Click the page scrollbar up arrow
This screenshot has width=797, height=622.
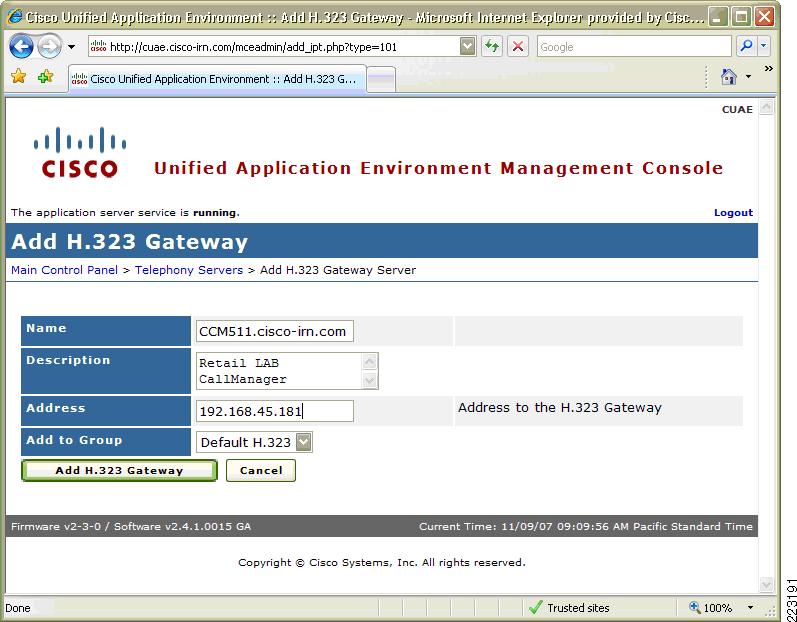click(x=767, y=107)
